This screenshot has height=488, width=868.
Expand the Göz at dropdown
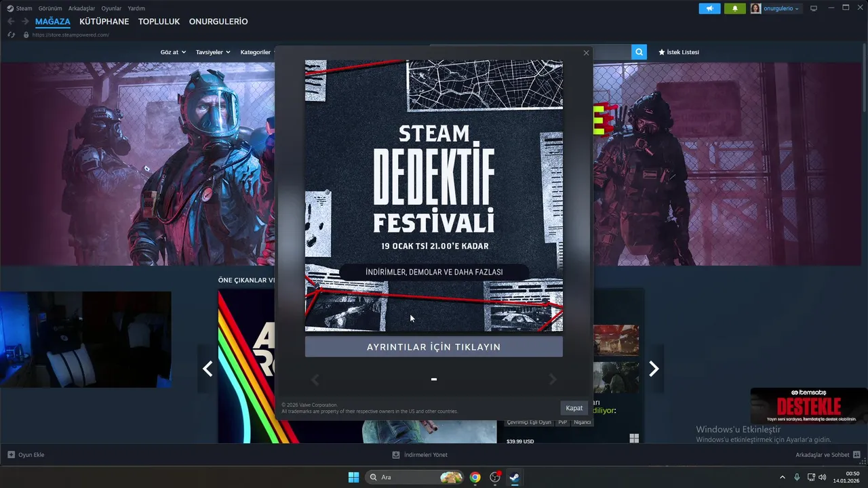(x=173, y=52)
